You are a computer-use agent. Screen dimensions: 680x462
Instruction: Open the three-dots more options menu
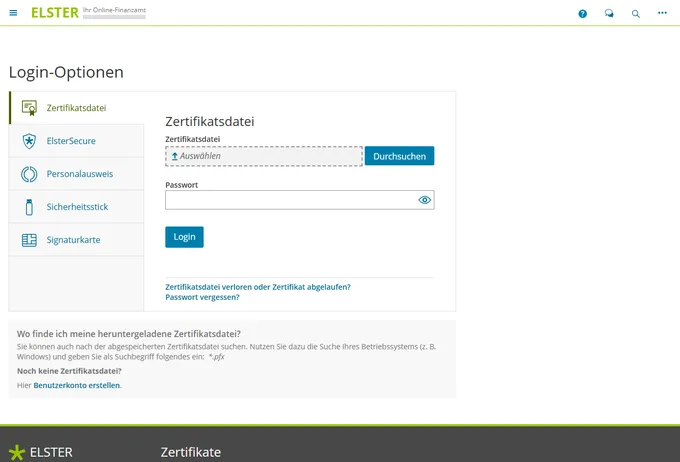pos(662,13)
